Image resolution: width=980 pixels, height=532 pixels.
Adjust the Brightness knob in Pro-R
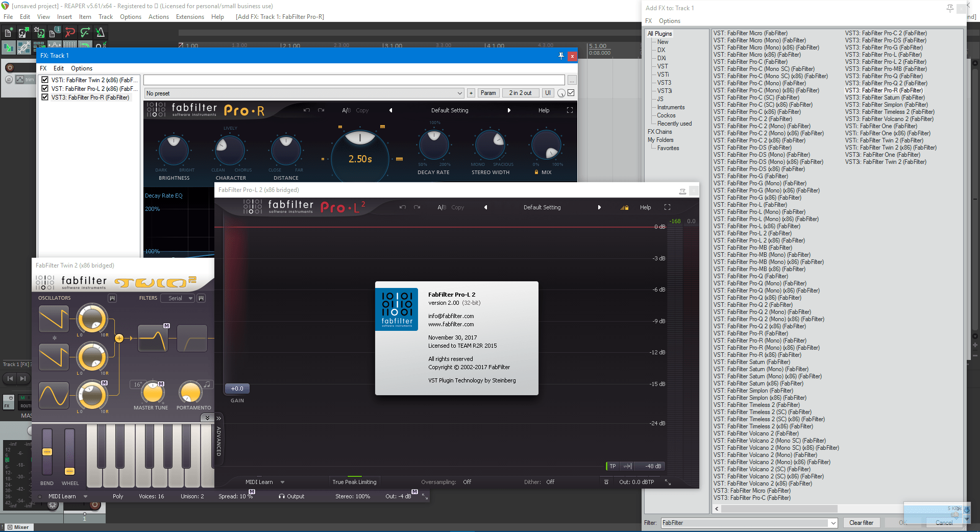(x=174, y=150)
